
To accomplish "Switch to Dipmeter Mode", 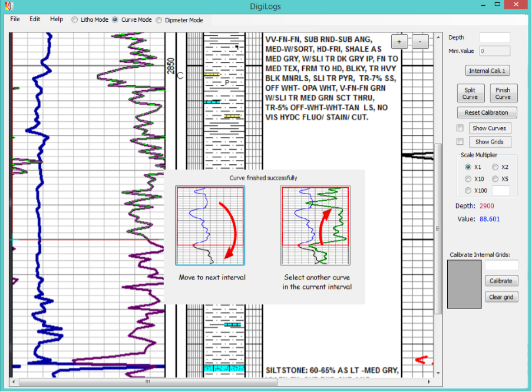I will [159, 20].
